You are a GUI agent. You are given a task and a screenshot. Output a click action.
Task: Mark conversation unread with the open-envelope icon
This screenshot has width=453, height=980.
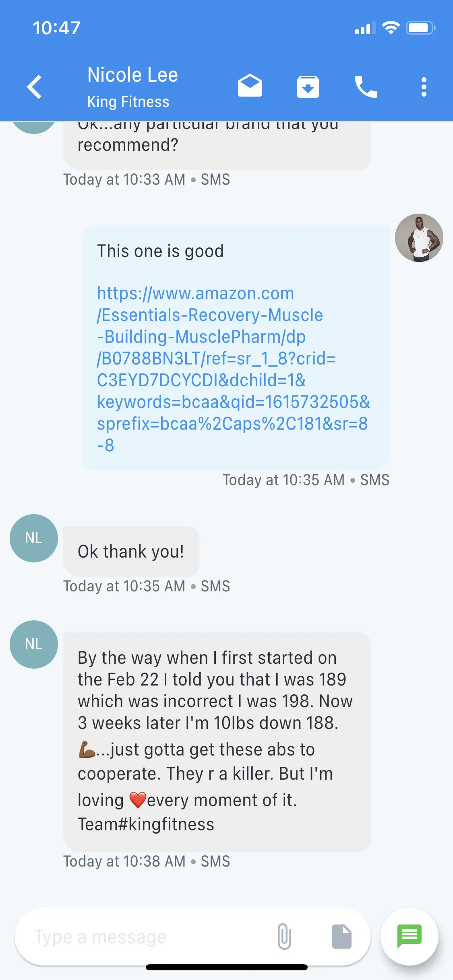point(250,86)
